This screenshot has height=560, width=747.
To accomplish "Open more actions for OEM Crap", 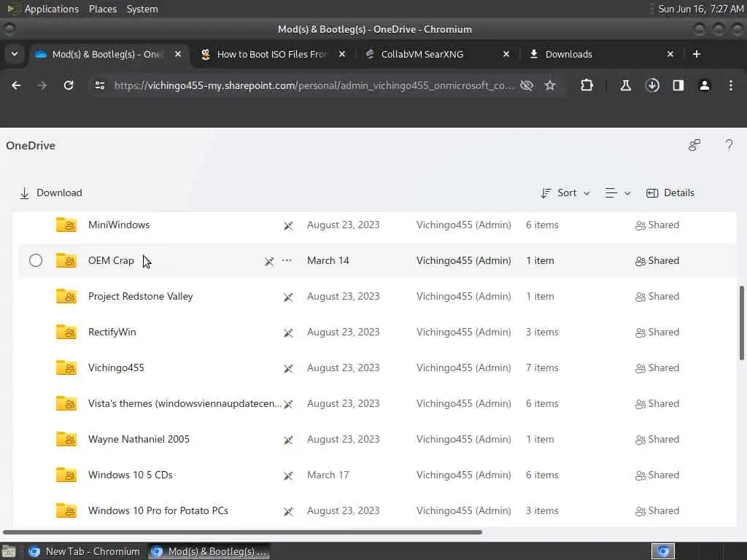I will coord(286,260).
